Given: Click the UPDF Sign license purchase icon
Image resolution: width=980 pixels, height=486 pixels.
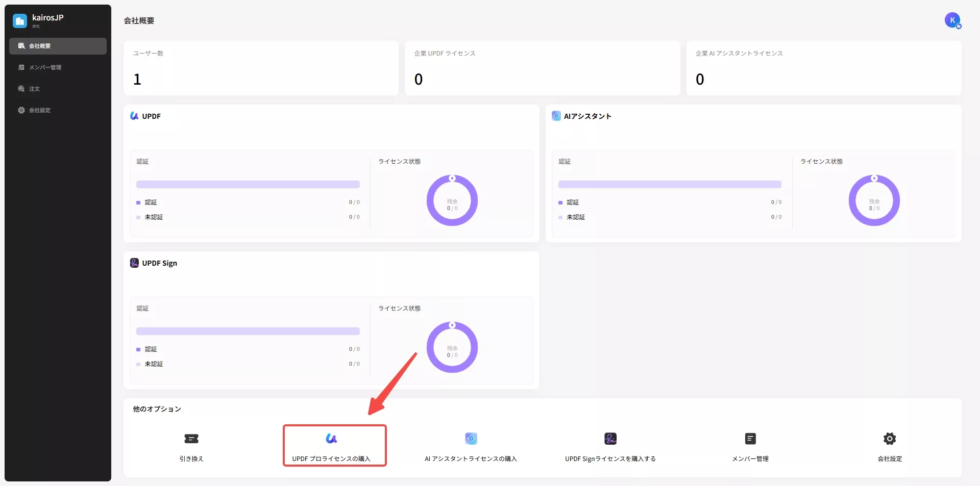Looking at the screenshot, I should tap(610, 439).
